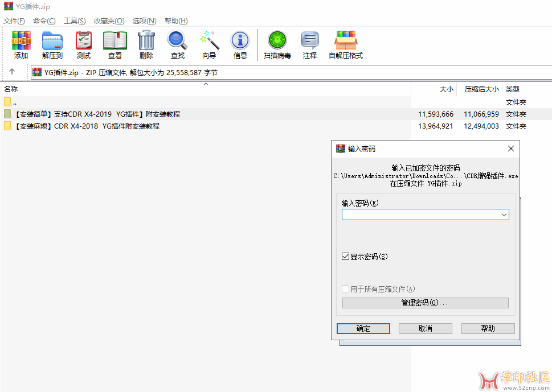Image resolution: width=552 pixels, height=392 pixels.
Task: Click the archive path address bar
Action: point(291,72)
